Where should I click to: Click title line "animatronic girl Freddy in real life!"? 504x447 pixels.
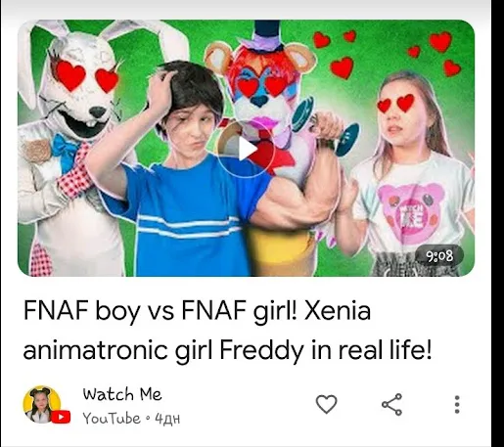[227, 350]
